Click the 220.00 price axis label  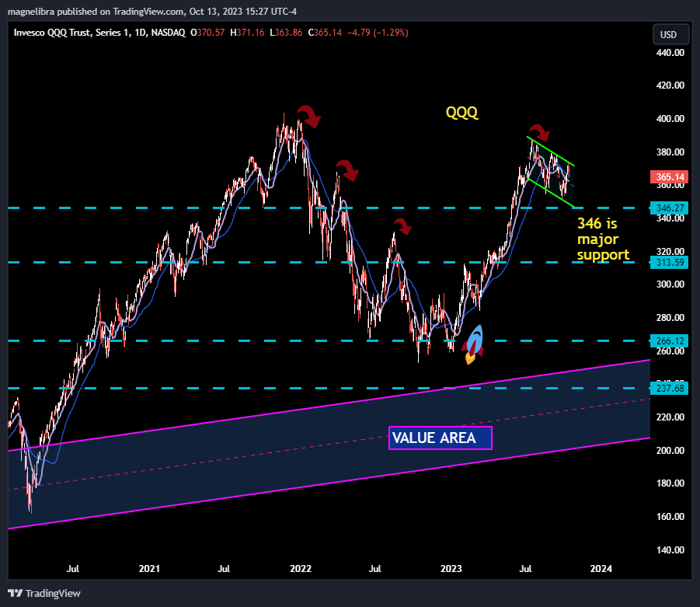[x=670, y=417]
